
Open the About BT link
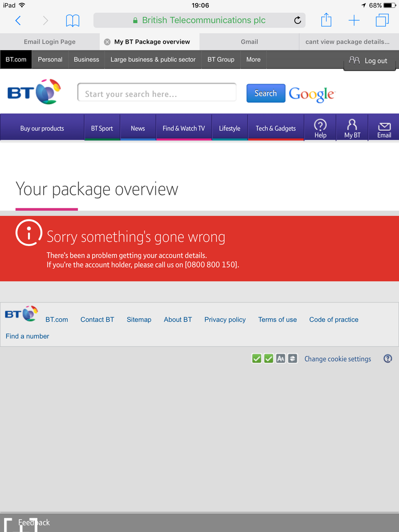click(178, 320)
